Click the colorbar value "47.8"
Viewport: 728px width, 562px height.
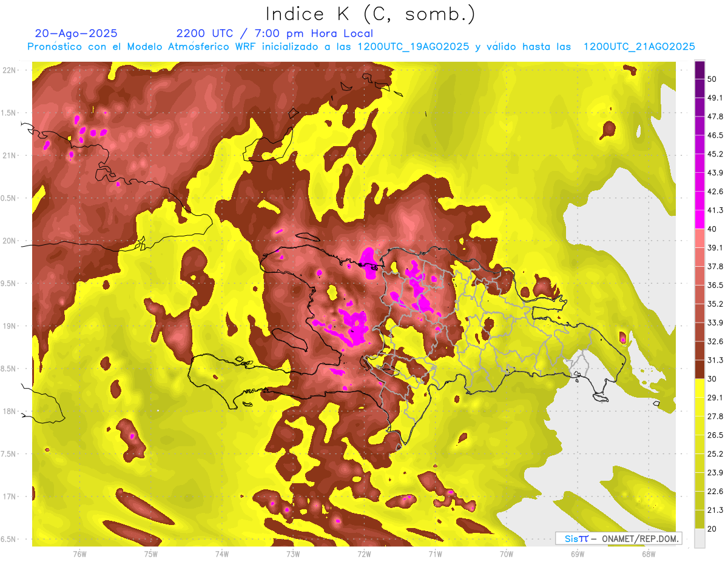tap(715, 116)
